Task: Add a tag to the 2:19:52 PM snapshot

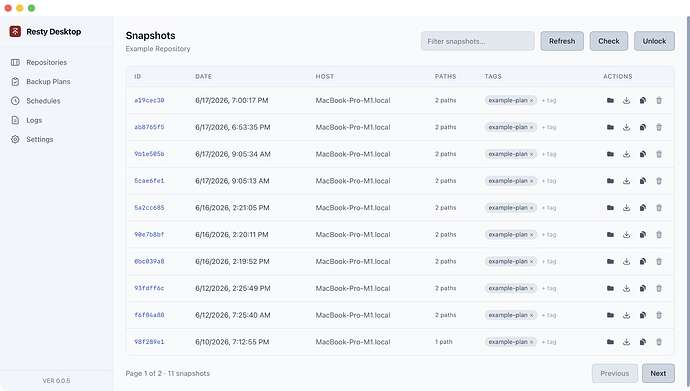Action: [x=549, y=262]
